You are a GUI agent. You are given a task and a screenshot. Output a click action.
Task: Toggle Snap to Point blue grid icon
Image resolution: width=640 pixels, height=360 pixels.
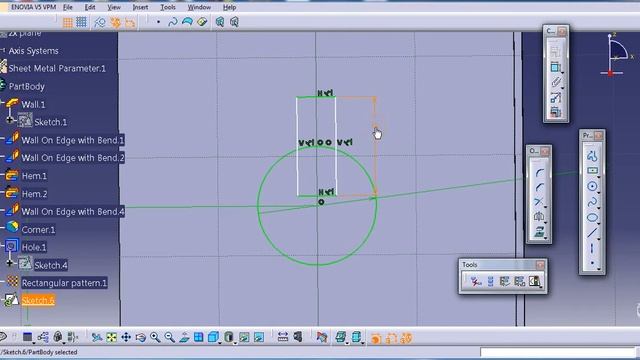pos(82,22)
